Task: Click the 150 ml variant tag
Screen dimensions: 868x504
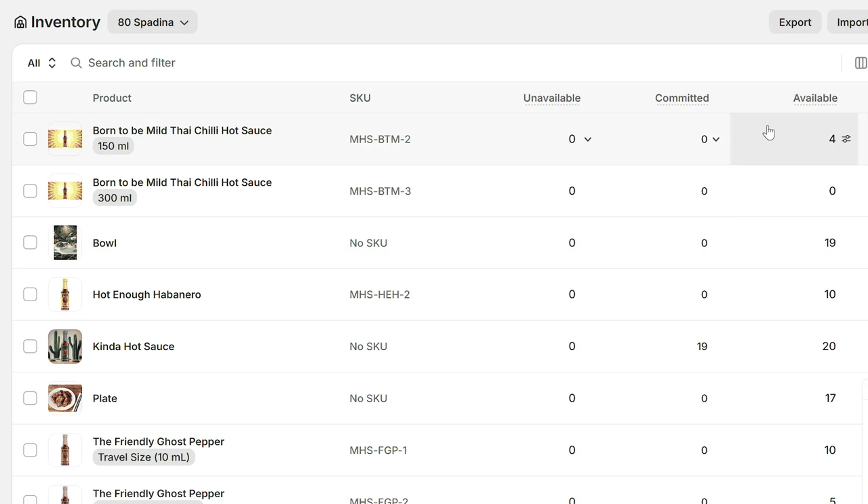Action: (x=113, y=146)
